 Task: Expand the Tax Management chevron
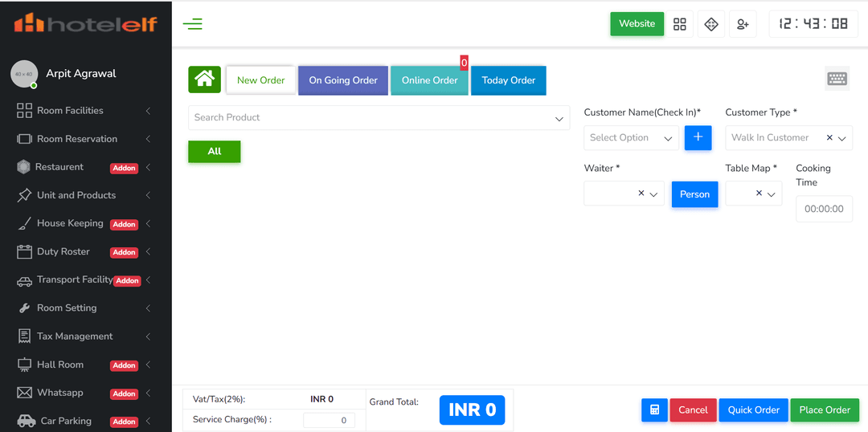[x=149, y=336]
